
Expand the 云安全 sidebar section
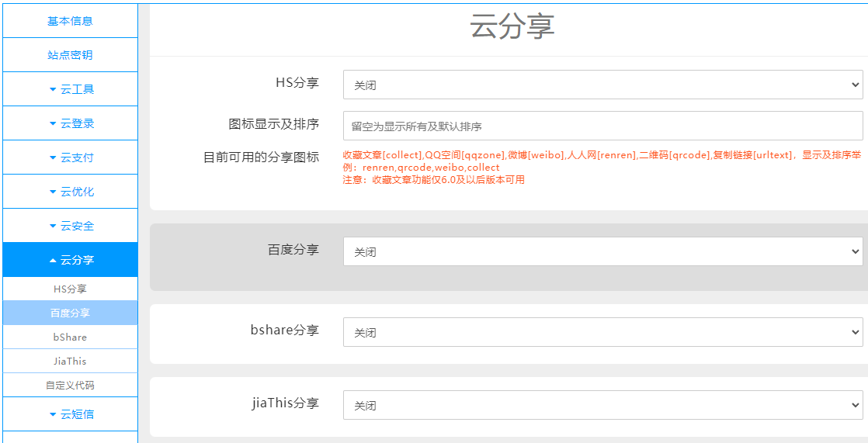tap(70, 226)
